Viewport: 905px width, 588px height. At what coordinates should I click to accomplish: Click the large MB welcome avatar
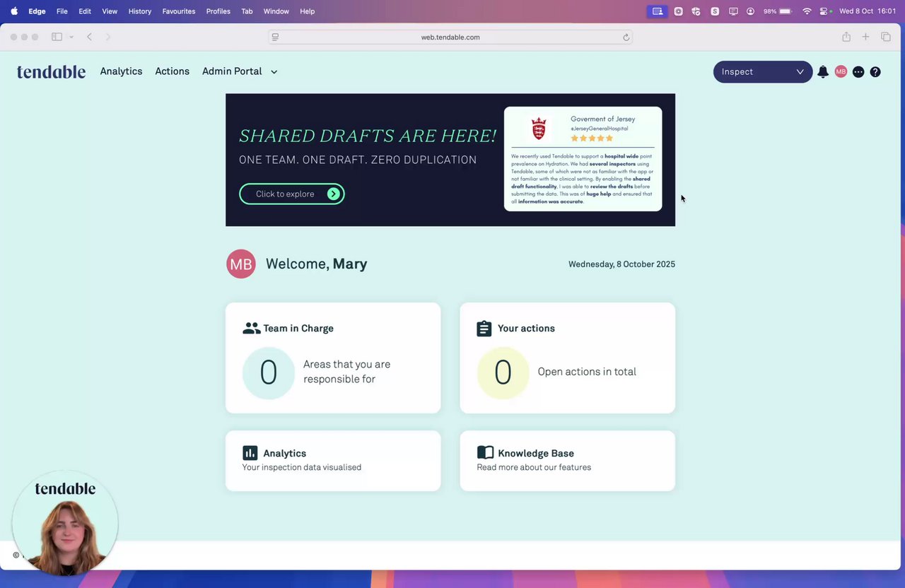(241, 264)
